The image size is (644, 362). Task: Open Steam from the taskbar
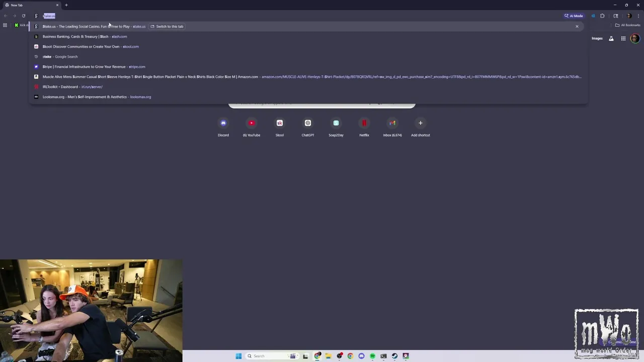pos(394,356)
